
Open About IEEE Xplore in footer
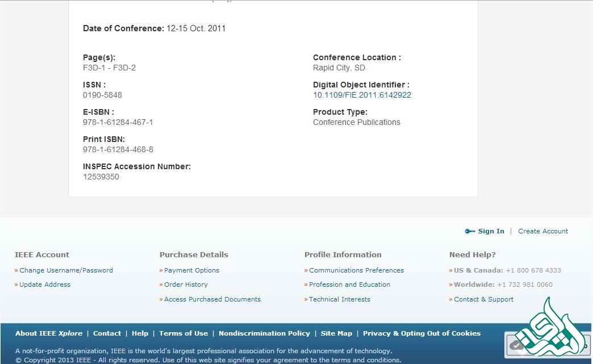pos(49,333)
